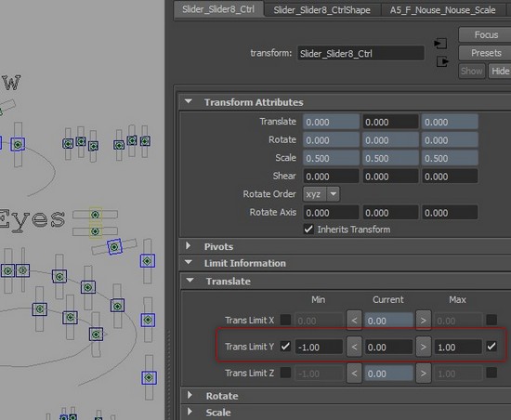Click the Focus button
This screenshot has height=420, width=511.
486,35
